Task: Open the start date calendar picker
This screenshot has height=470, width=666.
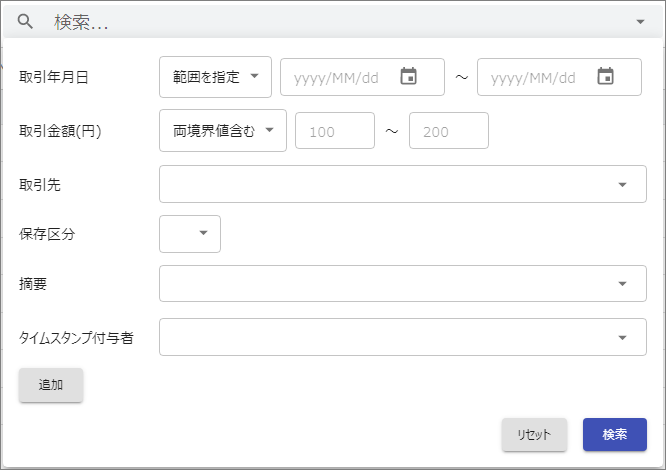Action: pyautogui.click(x=409, y=76)
